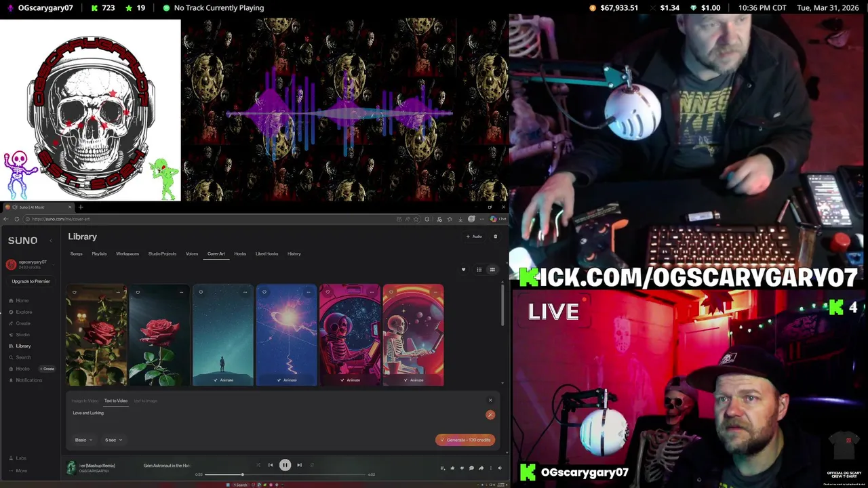This screenshot has height=488, width=868.
Task: Open options menu on first rose cover
Action: point(118,293)
